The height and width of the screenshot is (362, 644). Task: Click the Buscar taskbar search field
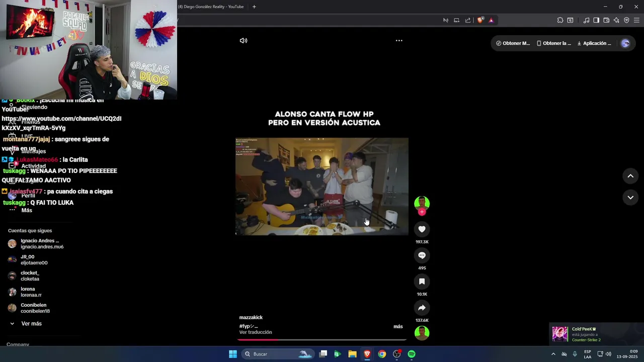(x=278, y=354)
